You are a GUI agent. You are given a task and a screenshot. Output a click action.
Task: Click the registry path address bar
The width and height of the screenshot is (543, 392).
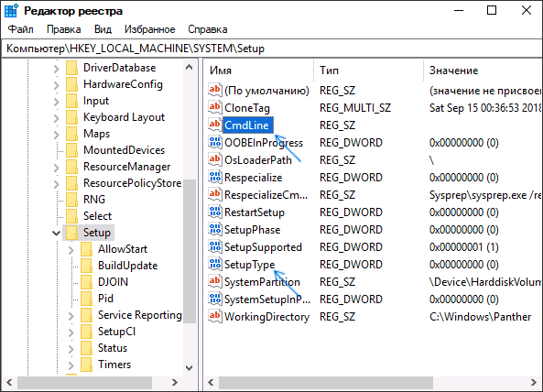tap(271, 49)
